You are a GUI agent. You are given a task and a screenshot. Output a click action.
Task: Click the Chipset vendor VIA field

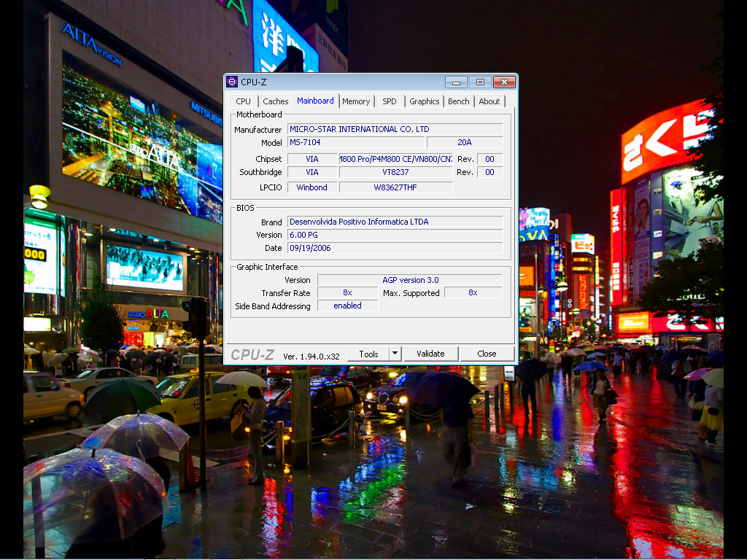coord(312,159)
